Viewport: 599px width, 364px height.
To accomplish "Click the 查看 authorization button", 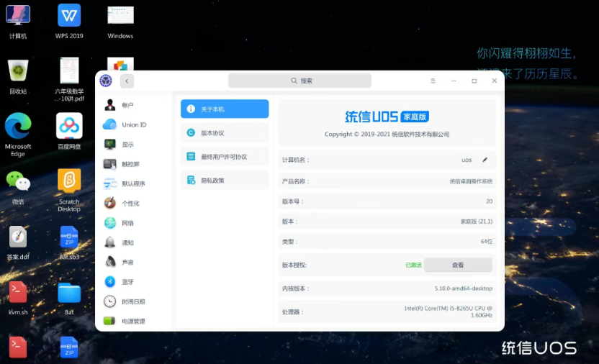I will click(458, 265).
